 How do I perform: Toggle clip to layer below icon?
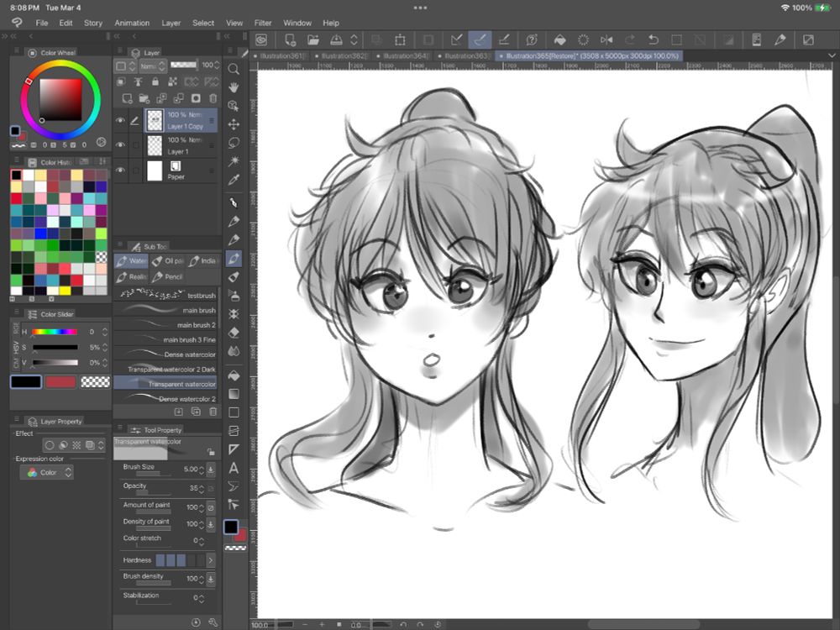(x=121, y=81)
